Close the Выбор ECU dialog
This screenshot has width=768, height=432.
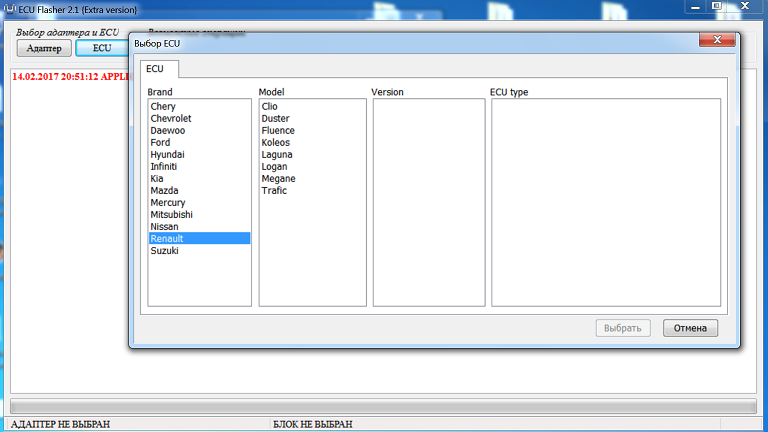coord(717,40)
